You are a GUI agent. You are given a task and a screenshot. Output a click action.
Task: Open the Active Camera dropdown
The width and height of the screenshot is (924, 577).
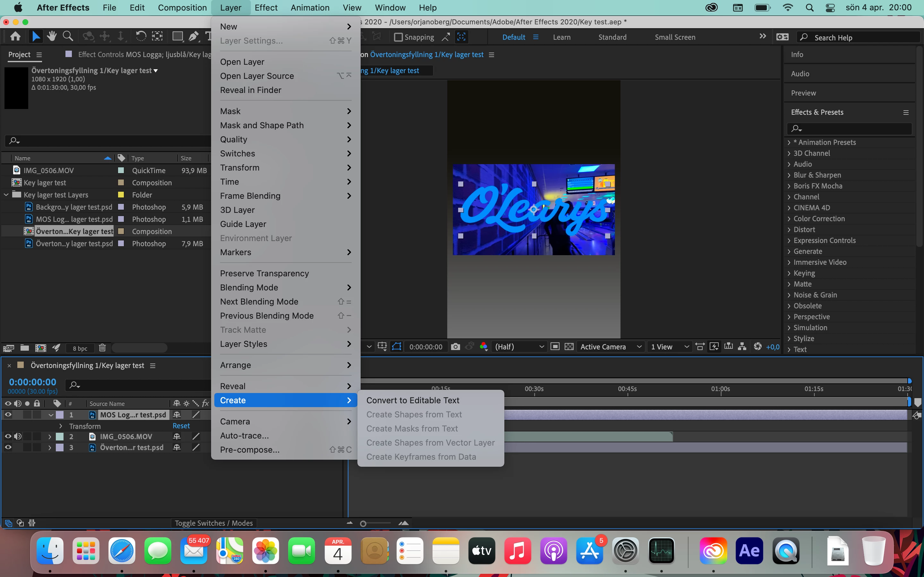click(610, 347)
